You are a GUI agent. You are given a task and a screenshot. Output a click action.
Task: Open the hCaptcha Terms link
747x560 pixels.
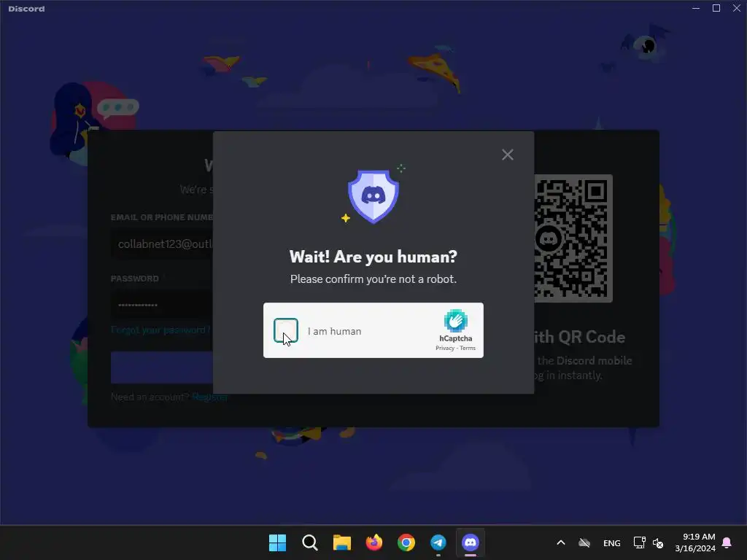(468, 348)
